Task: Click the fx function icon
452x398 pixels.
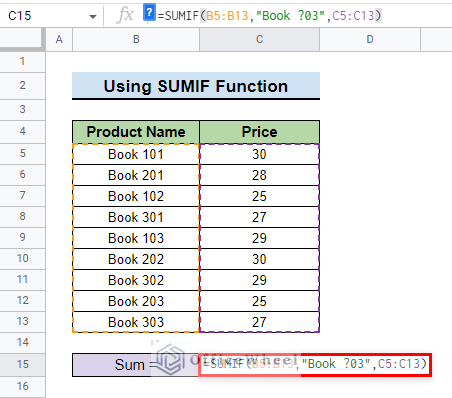Action: [x=125, y=15]
